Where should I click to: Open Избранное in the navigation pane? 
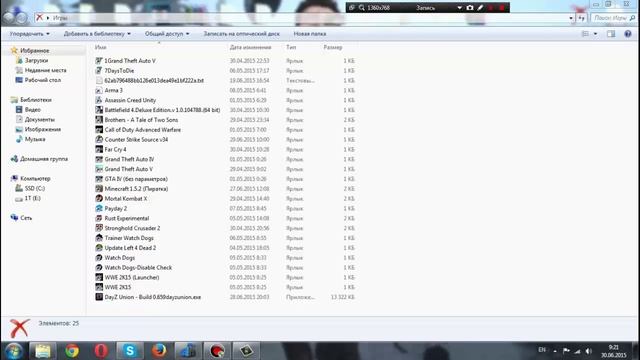click(x=35, y=51)
